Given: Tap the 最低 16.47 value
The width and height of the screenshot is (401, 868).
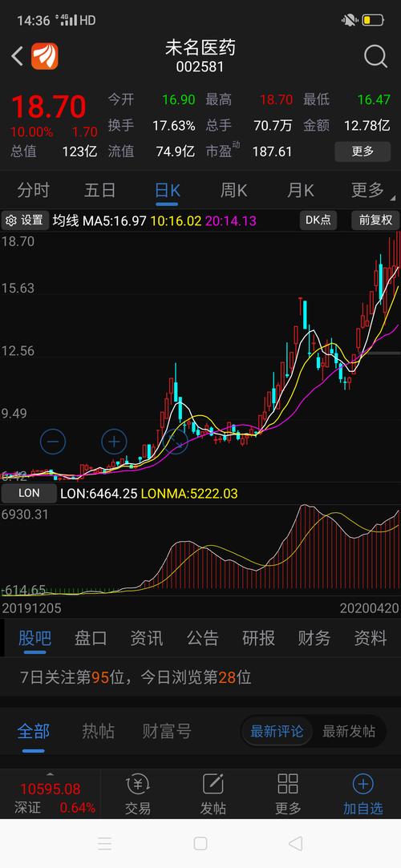Looking at the screenshot, I should click(373, 99).
